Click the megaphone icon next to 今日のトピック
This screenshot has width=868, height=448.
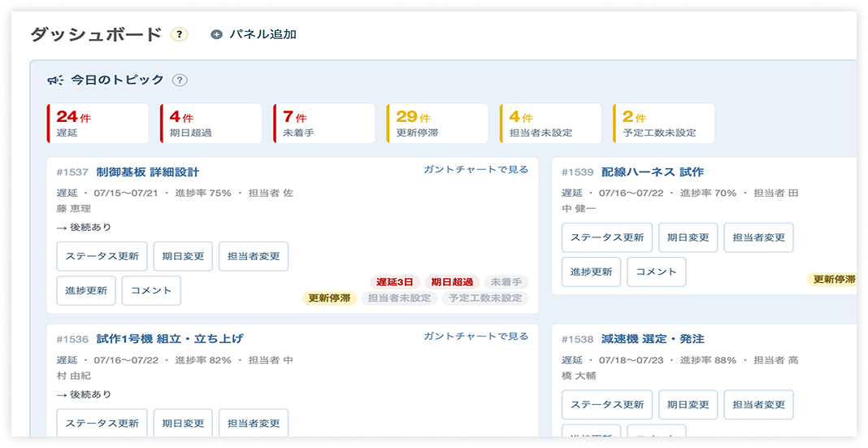pos(55,80)
